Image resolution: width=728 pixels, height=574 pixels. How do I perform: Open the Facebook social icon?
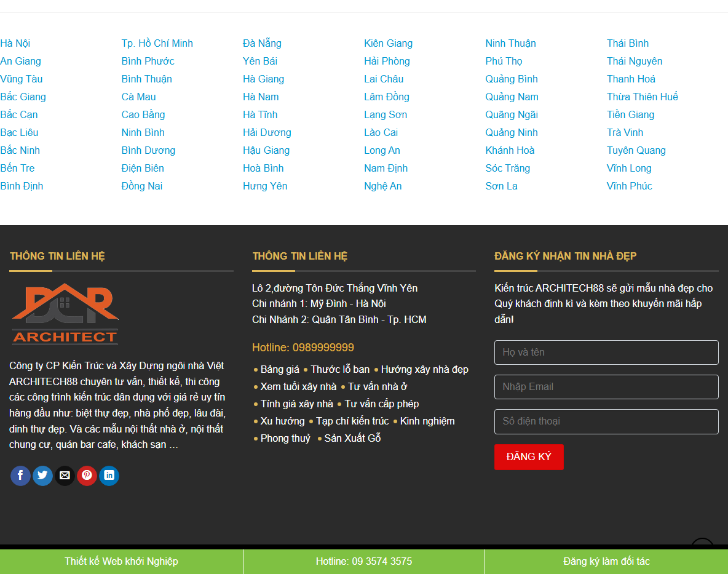pos(20,475)
